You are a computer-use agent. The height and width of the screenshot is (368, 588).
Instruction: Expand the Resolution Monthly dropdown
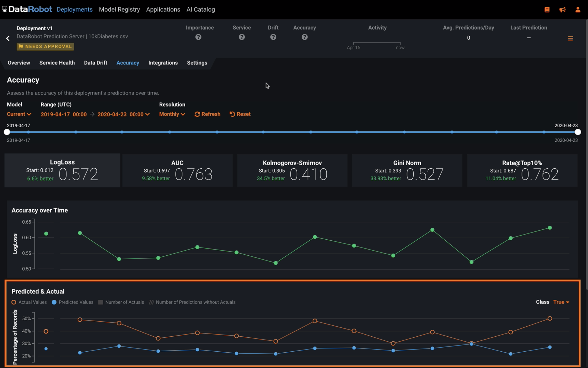pos(171,114)
